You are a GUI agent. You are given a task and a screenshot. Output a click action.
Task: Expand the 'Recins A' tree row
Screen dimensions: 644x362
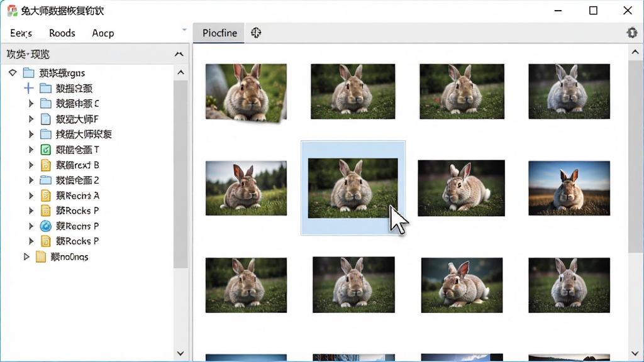(31, 195)
